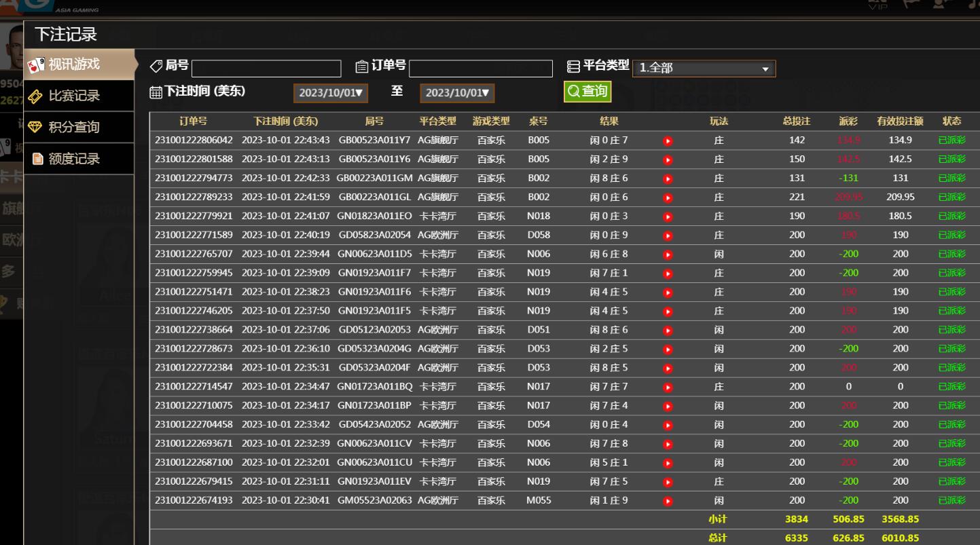Click subtotal amount 3834
This screenshot has width=980, height=545.
click(797, 519)
